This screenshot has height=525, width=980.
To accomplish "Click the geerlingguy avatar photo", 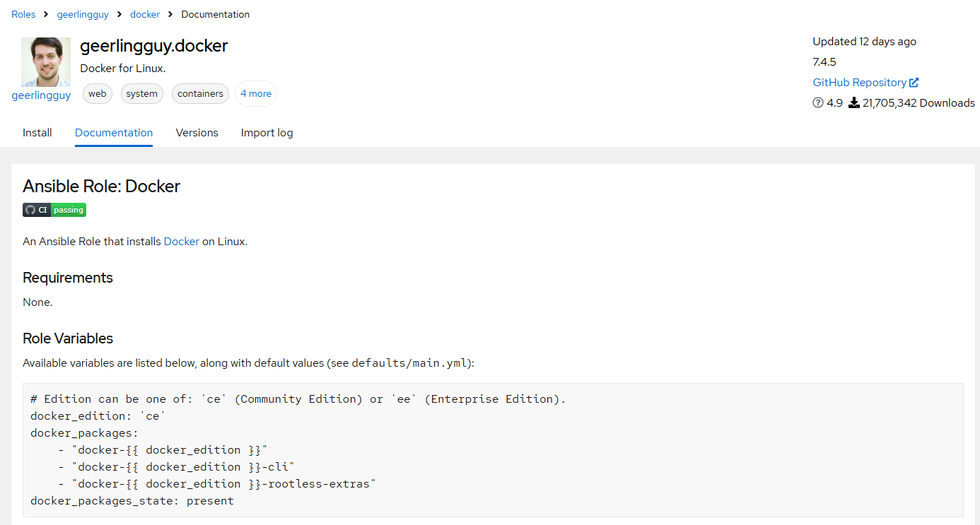I will [x=46, y=62].
